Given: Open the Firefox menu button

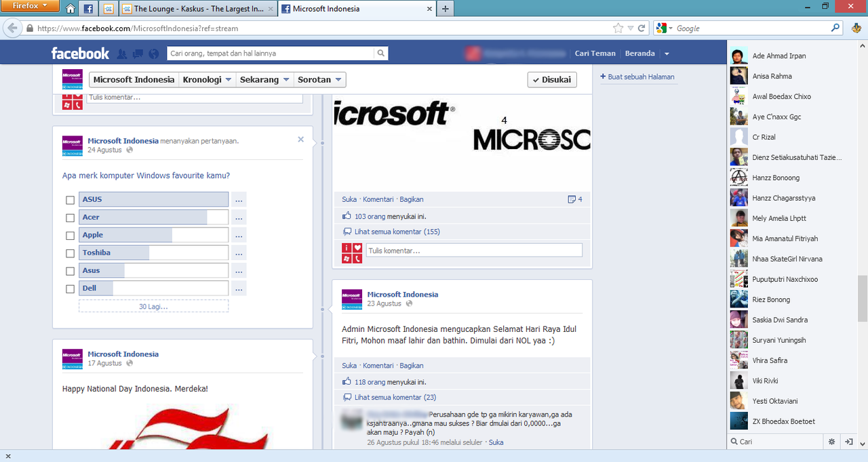Looking at the screenshot, I should (31, 6).
